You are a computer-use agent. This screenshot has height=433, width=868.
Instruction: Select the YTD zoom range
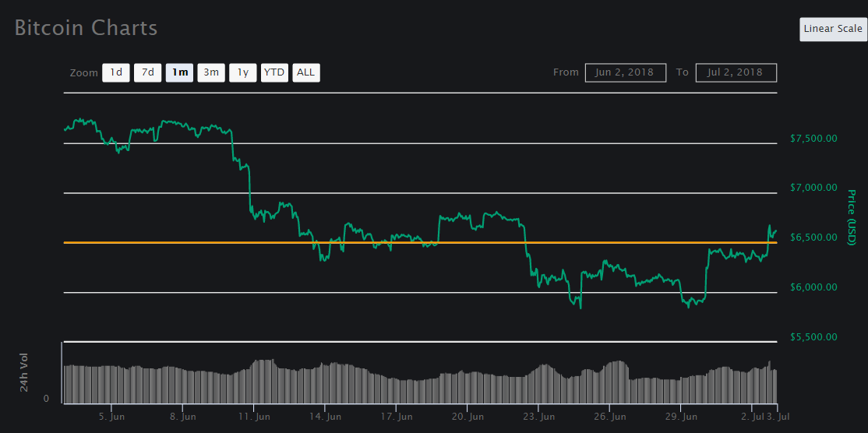(x=274, y=72)
